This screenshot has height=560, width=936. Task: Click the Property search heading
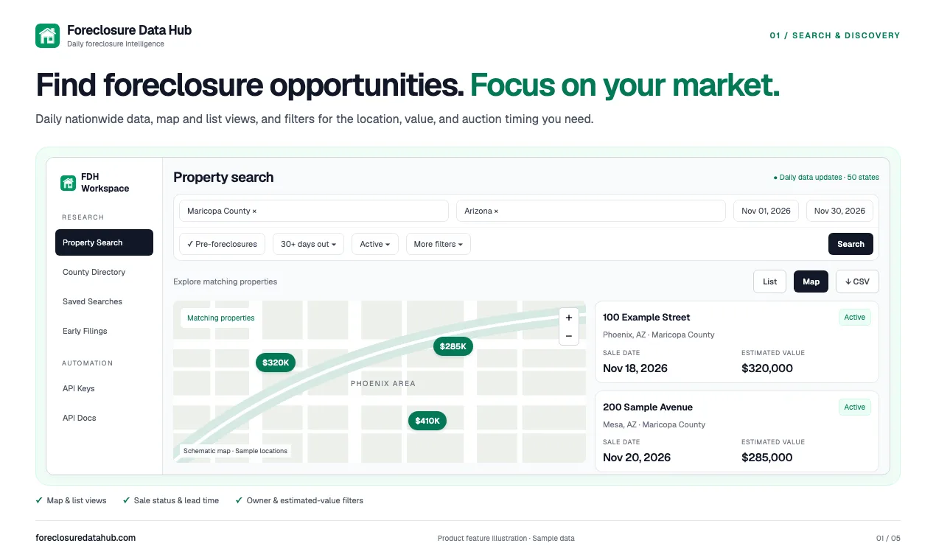point(223,178)
